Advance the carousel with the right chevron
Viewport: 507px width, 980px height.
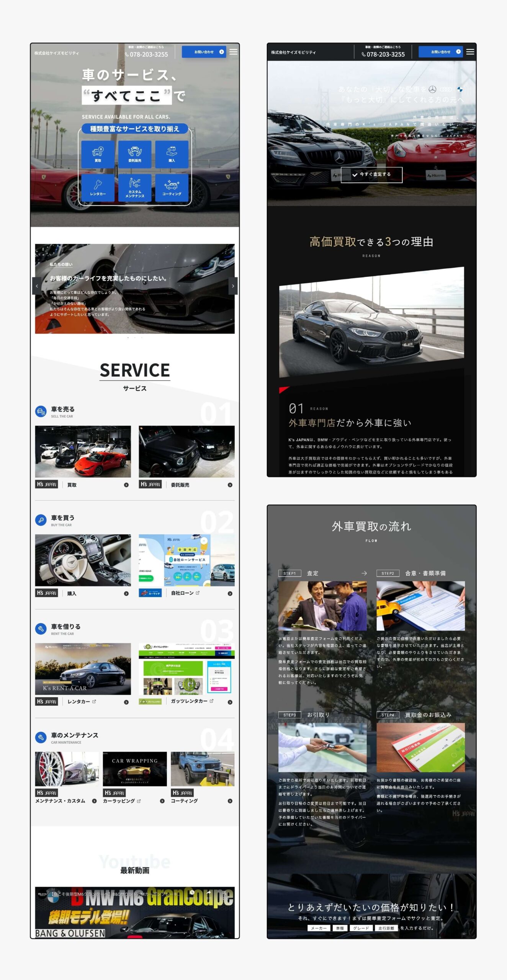click(x=233, y=286)
